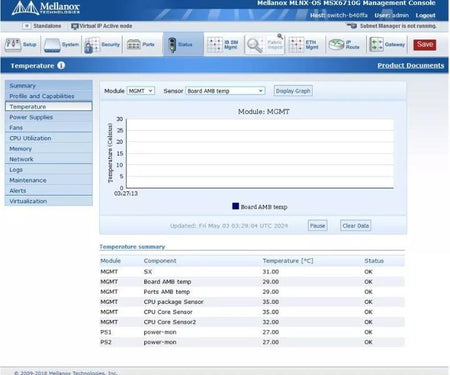This screenshot has height=375, width=450.
Task: Open the Module MGMT dropdown
Action: (141, 91)
